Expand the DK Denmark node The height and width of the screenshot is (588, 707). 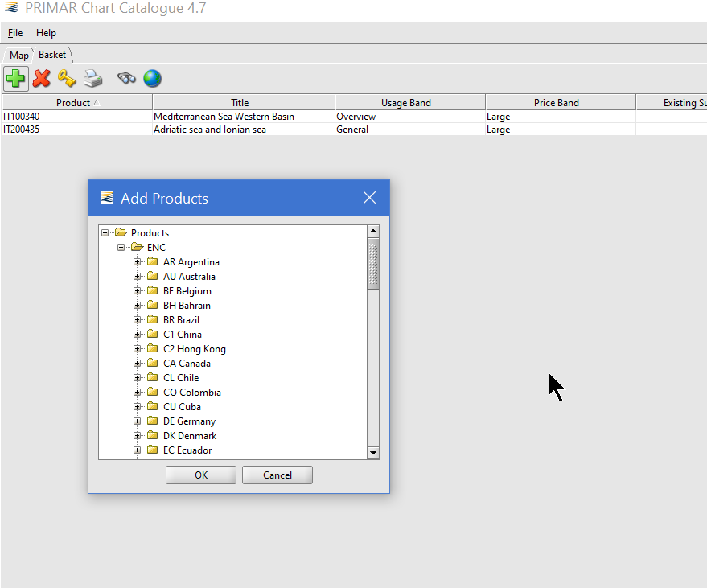click(x=137, y=435)
